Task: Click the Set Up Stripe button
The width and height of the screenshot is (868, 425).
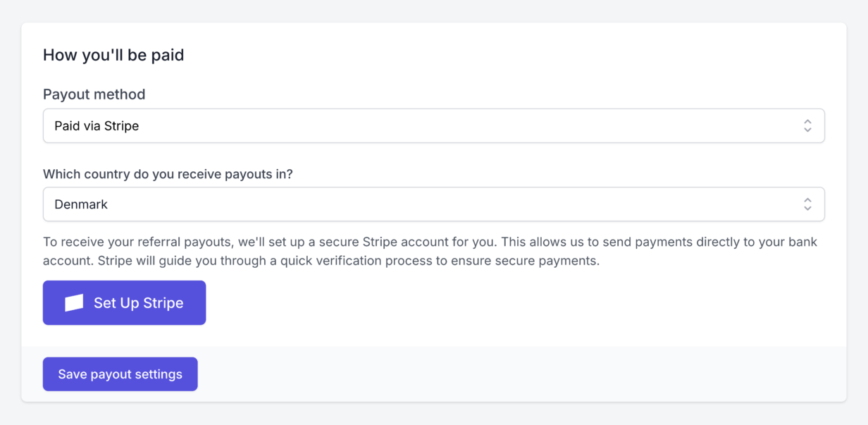Action: tap(124, 303)
